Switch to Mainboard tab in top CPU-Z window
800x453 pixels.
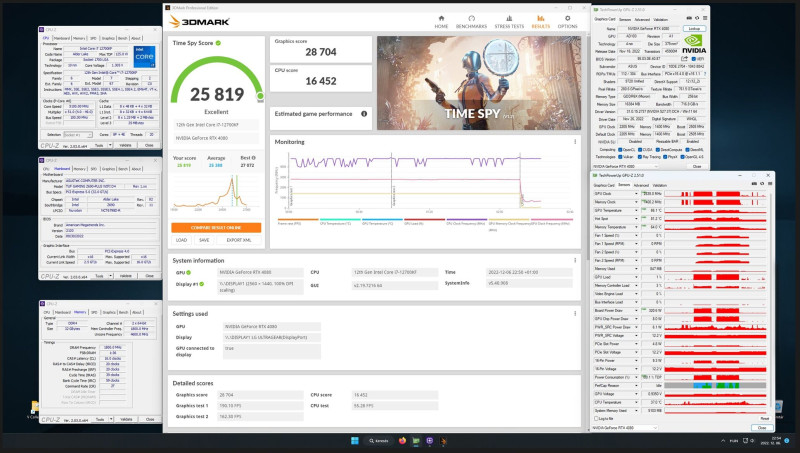62,38
